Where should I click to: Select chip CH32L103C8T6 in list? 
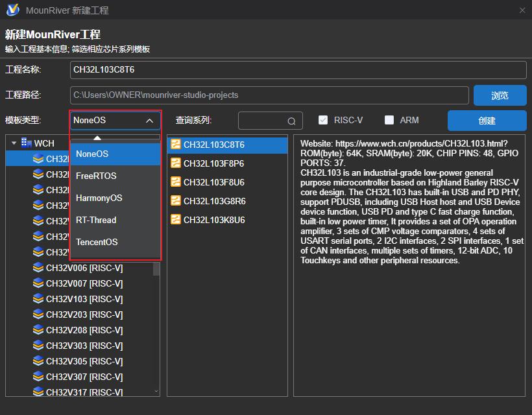coord(227,145)
